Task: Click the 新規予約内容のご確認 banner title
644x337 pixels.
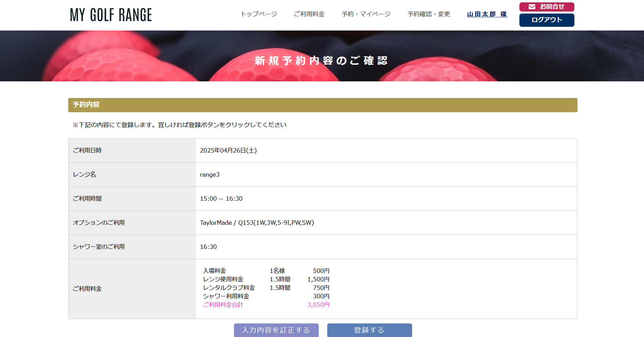Action: pos(321,60)
